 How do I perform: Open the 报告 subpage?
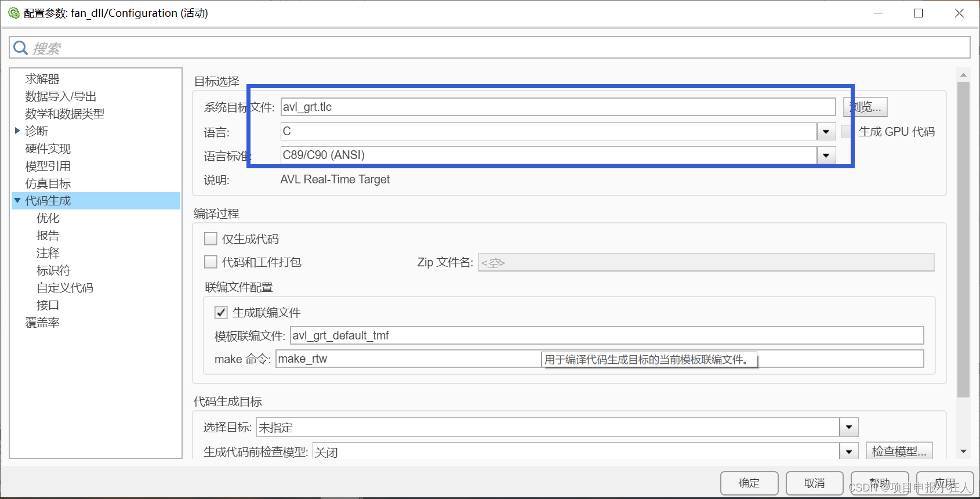[x=48, y=236]
